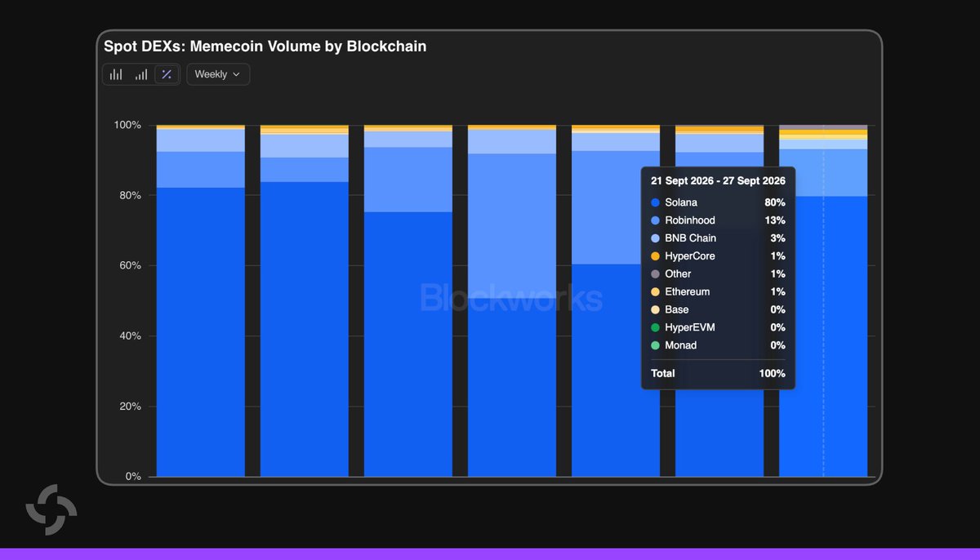Click the HyperEVM label in tooltip
This screenshot has height=560, width=980.
[690, 328]
